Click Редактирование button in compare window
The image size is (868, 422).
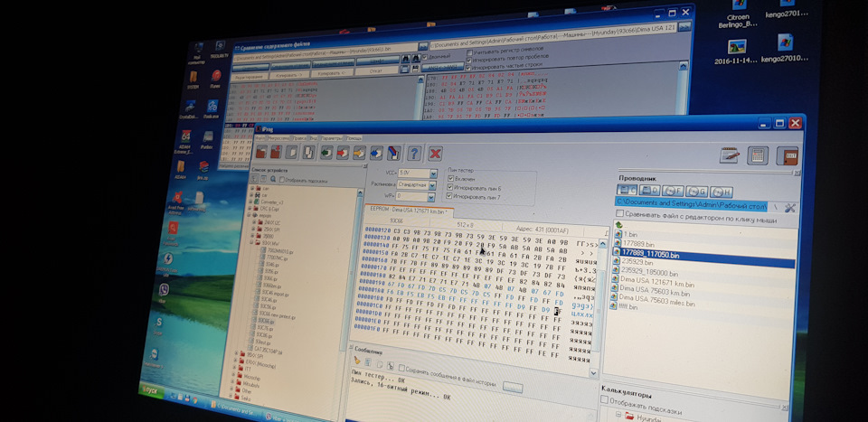pos(248,76)
